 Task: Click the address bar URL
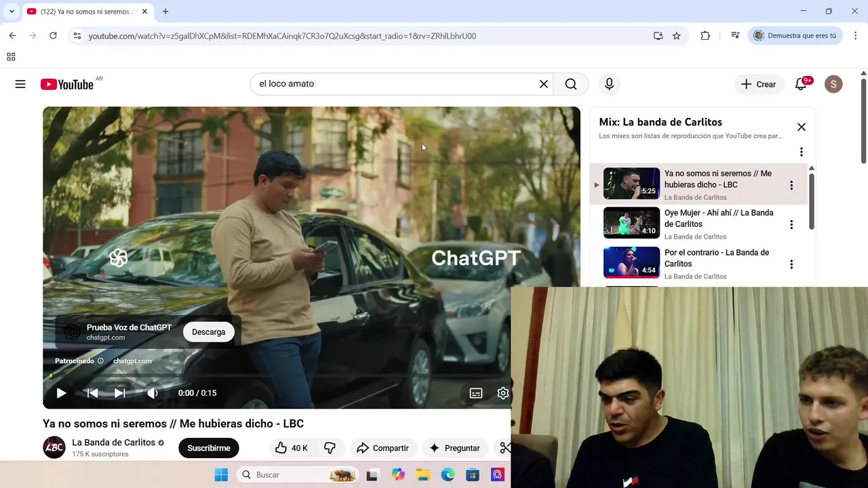(282, 36)
